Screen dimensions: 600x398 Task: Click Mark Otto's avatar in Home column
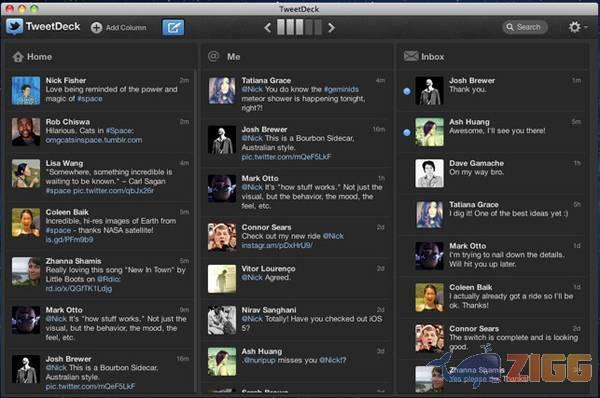[26, 320]
